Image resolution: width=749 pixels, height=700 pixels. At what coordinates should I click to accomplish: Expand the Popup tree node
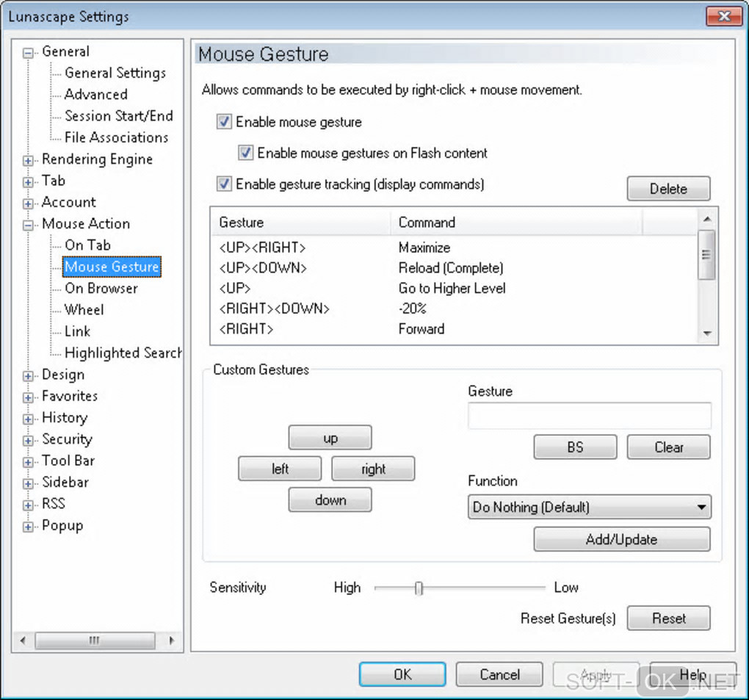coord(28,527)
